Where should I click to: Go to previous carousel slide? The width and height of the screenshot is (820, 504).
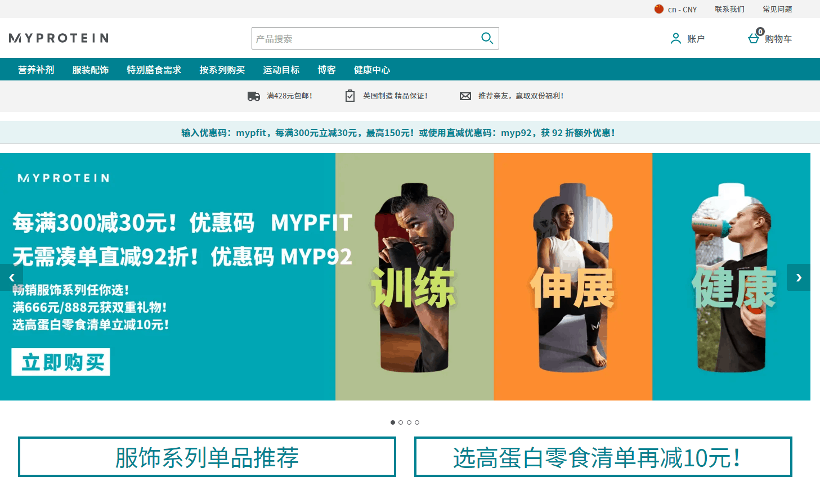click(11, 277)
